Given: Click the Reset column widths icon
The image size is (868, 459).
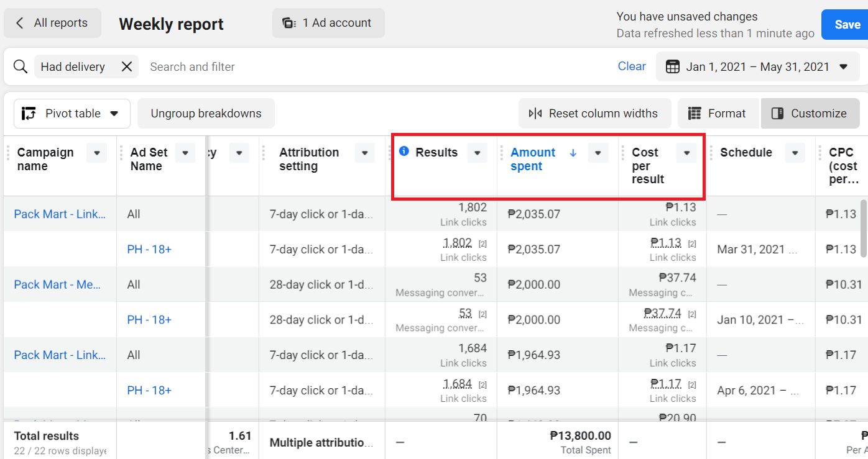Looking at the screenshot, I should click(x=535, y=114).
